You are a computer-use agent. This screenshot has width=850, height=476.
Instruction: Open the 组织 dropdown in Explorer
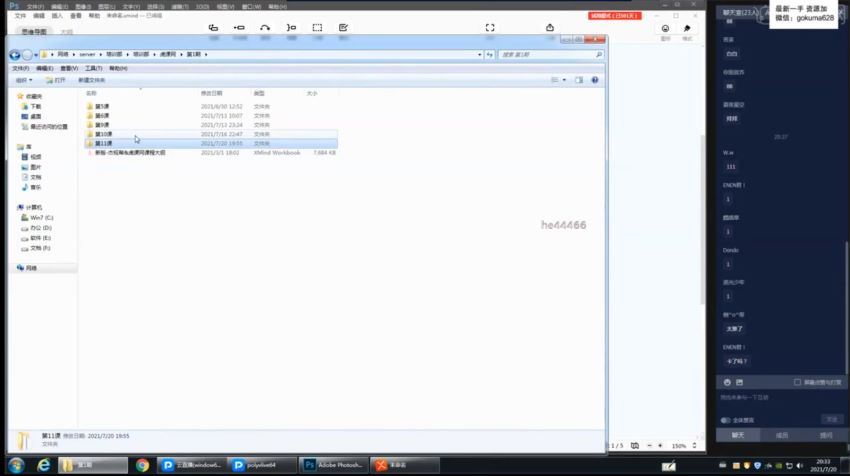tap(23, 80)
